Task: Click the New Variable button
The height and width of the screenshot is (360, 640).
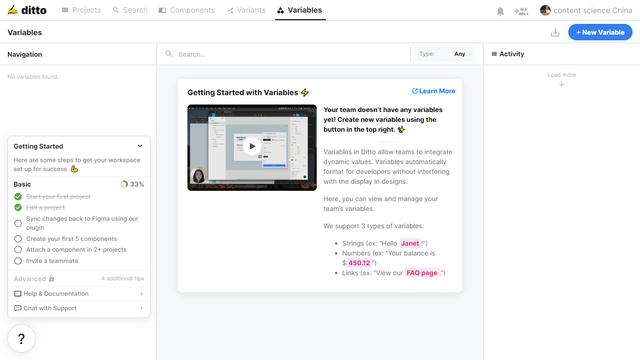Action: click(600, 32)
